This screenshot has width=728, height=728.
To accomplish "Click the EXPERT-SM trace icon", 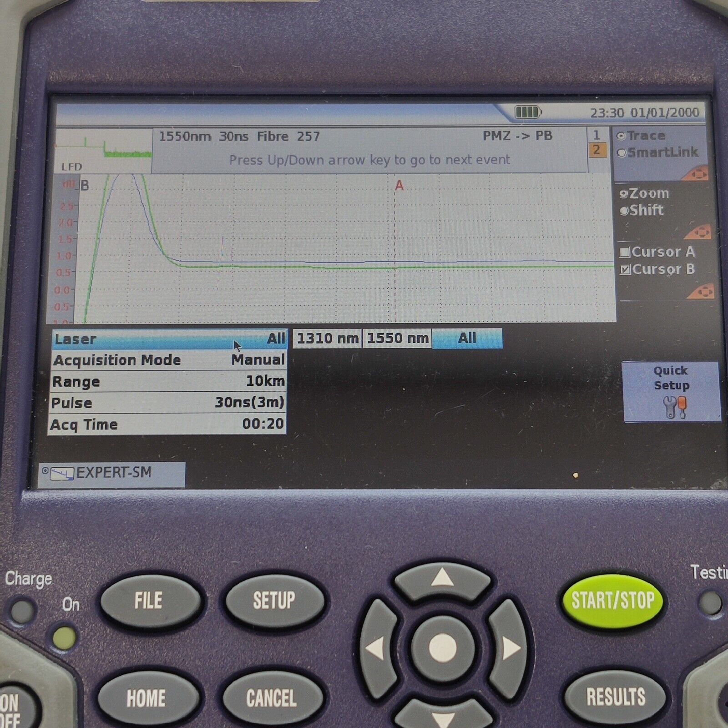I will (x=62, y=474).
